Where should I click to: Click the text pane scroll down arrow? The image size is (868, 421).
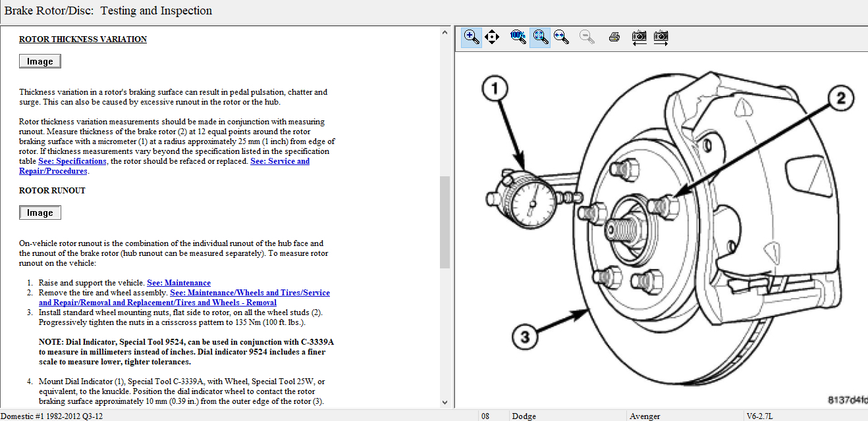[445, 402]
